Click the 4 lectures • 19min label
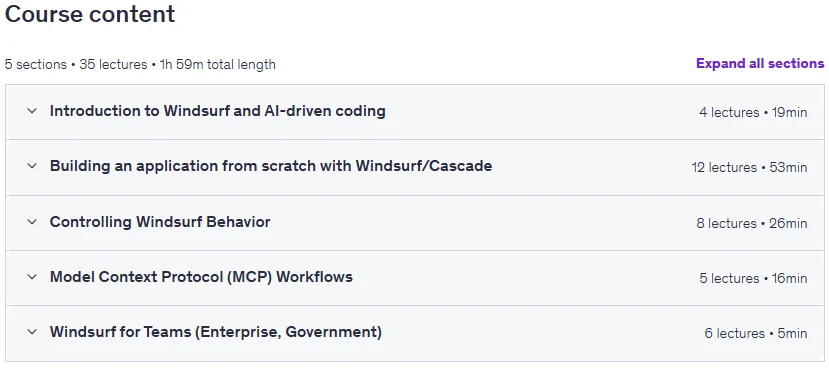Viewport: 829px width, 369px height. pyautogui.click(x=753, y=112)
